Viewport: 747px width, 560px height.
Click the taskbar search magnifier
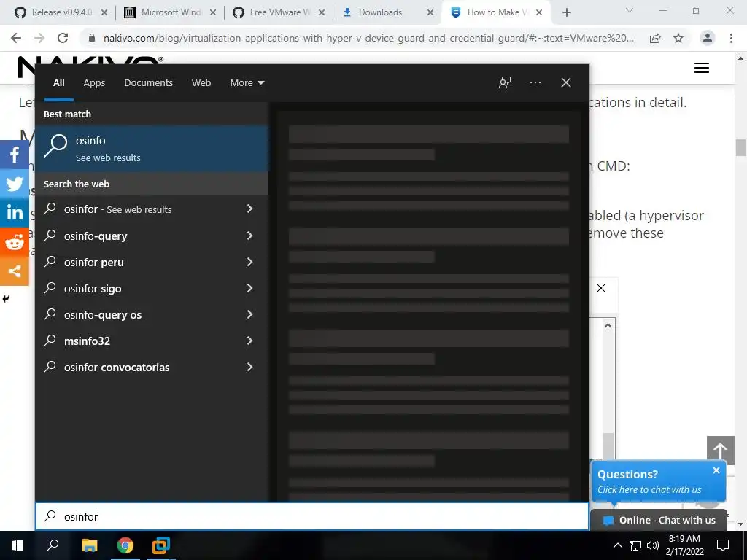(53, 545)
